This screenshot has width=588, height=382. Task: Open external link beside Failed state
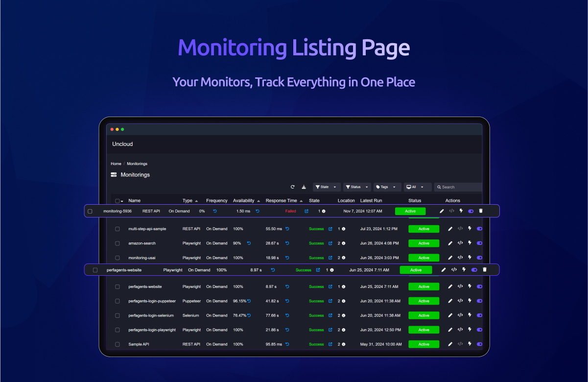click(306, 211)
